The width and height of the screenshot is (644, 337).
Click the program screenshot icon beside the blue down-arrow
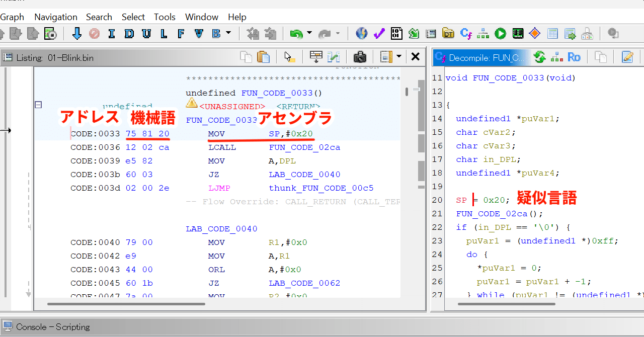point(51,34)
